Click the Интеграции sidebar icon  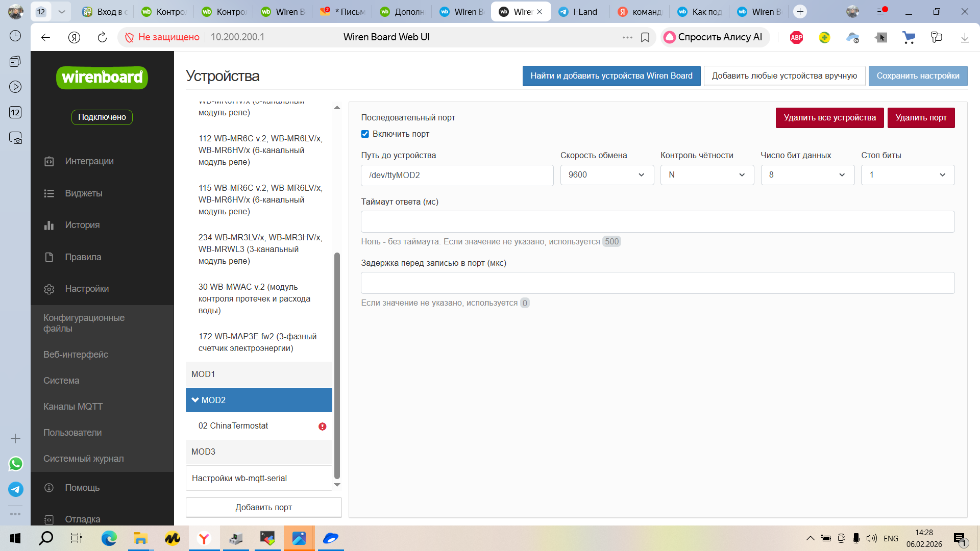[x=49, y=161]
